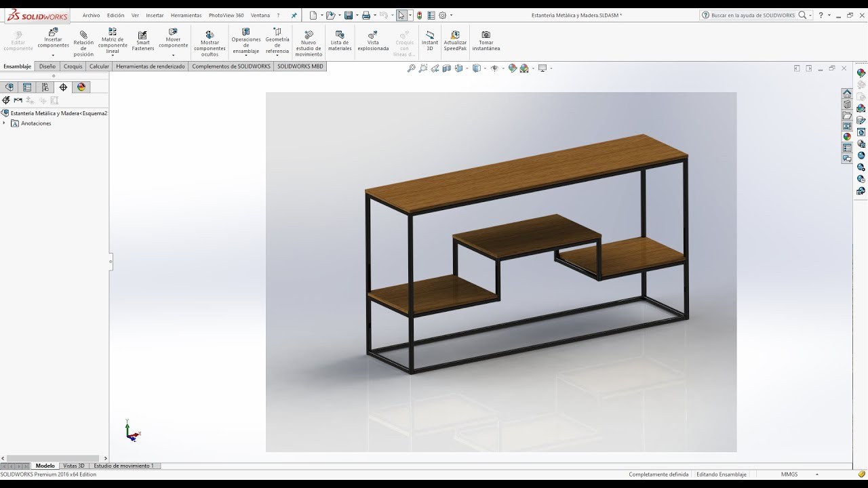Open the Insertar menu

pos(155,15)
